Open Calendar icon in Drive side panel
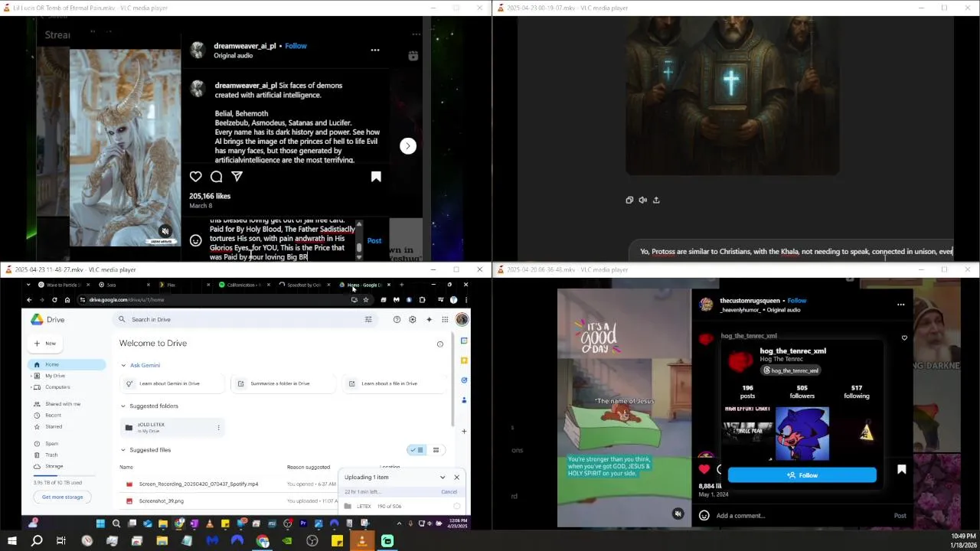This screenshot has height=551, width=980. pos(464,341)
